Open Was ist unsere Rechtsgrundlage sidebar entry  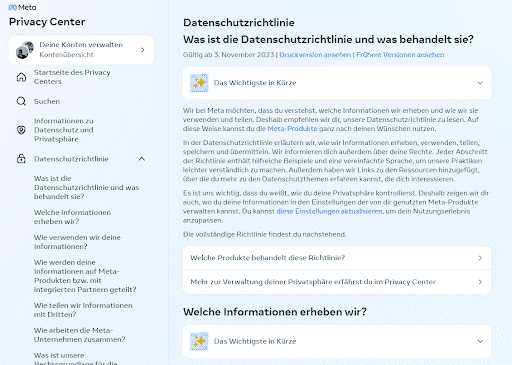point(76,359)
